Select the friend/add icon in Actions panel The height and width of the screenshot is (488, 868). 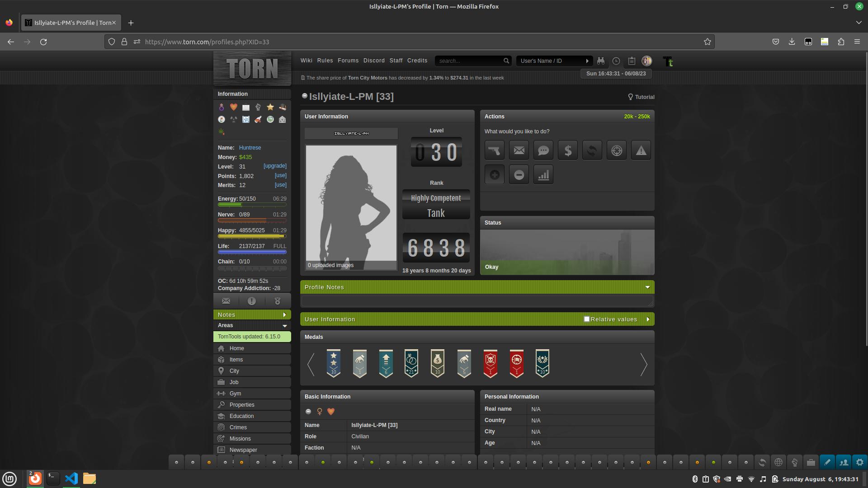point(494,174)
